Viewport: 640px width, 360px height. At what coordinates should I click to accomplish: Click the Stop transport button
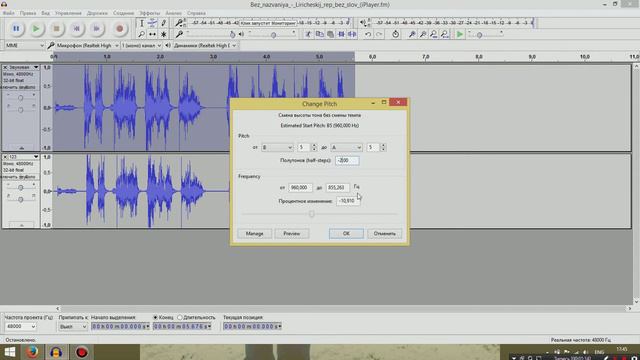pyautogui.click(x=56, y=29)
